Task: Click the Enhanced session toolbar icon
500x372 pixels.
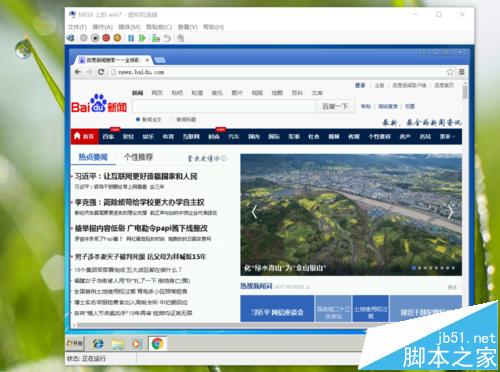Action: click(180, 38)
